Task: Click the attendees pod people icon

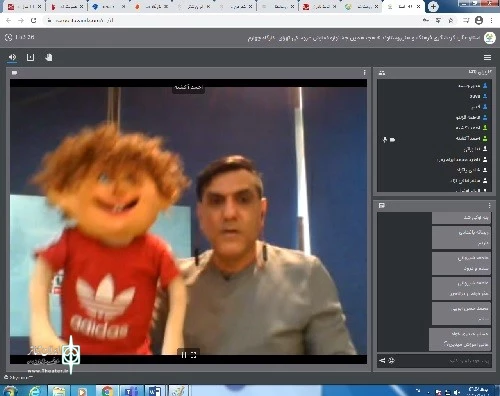Action: click(x=382, y=73)
